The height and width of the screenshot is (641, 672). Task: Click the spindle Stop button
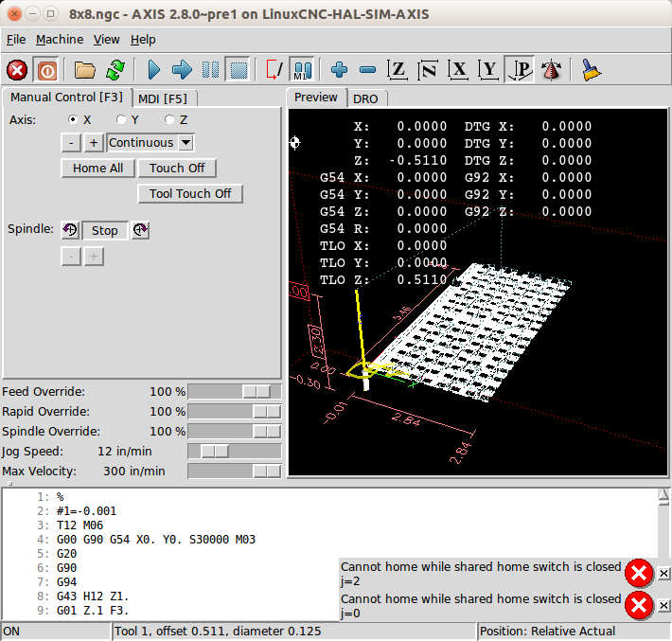click(104, 231)
